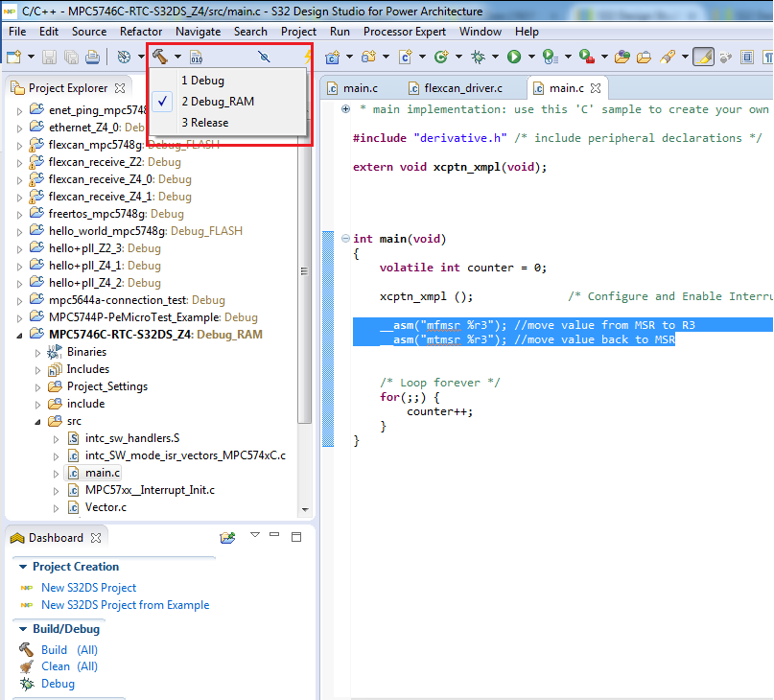The height and width of the screenshot is (700, 774).
Task: Expand the folded header comment block
Action: click(x=345, y=109)
